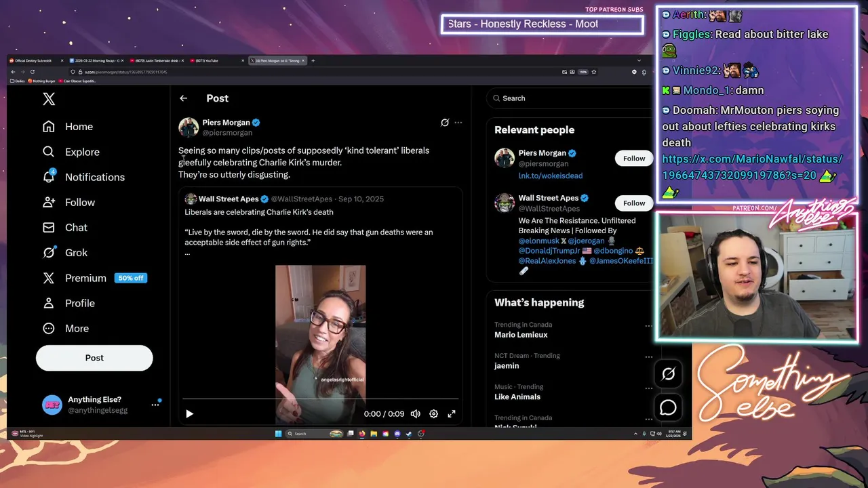Click the X Search field
Screen dimensions: 868x488
(x=570, y=98)
